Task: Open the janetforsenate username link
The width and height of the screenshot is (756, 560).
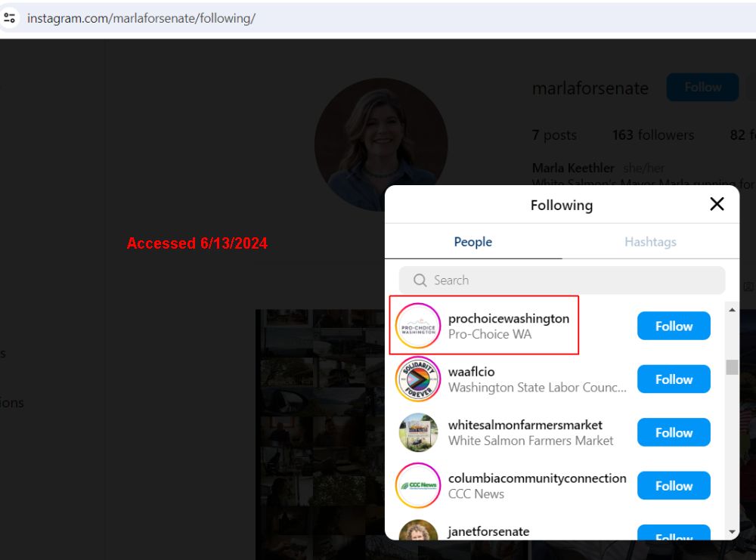Action: click(488, 531)
